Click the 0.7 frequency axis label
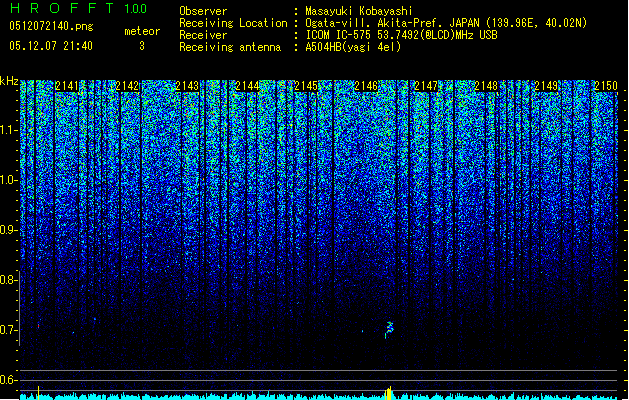 8,330
